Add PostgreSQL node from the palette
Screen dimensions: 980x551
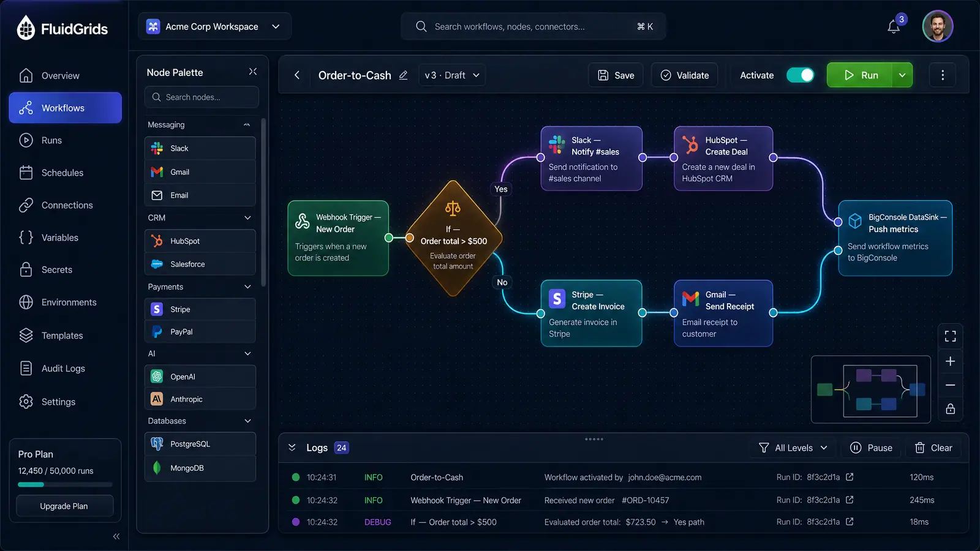click(x=200, y=444)
